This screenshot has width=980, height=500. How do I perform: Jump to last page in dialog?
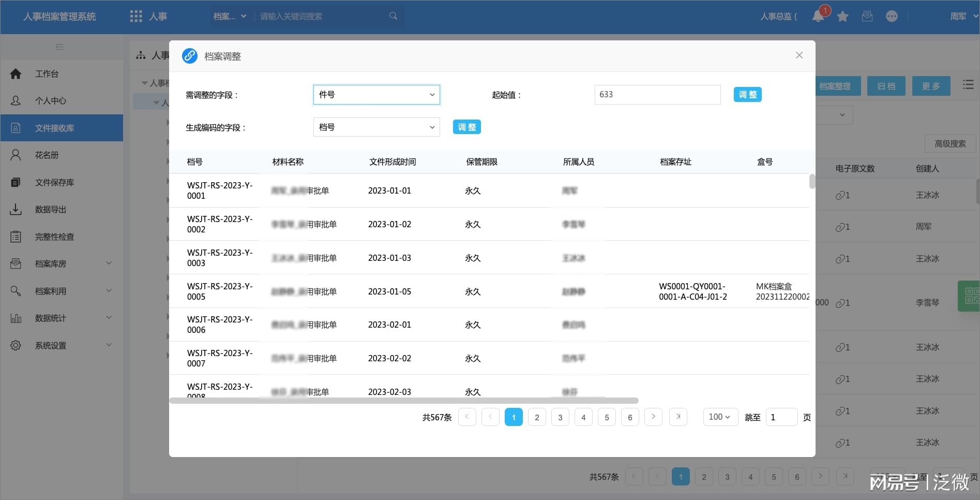(678, 417)
